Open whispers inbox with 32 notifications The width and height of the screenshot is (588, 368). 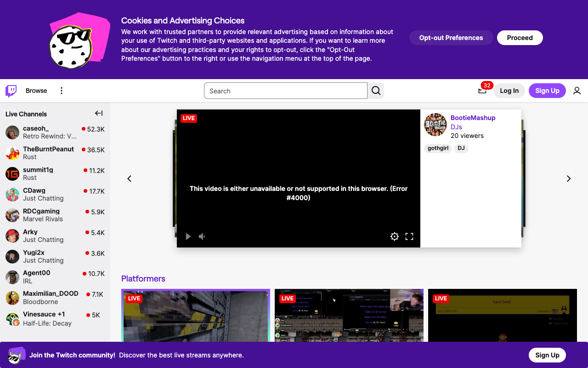483,91
